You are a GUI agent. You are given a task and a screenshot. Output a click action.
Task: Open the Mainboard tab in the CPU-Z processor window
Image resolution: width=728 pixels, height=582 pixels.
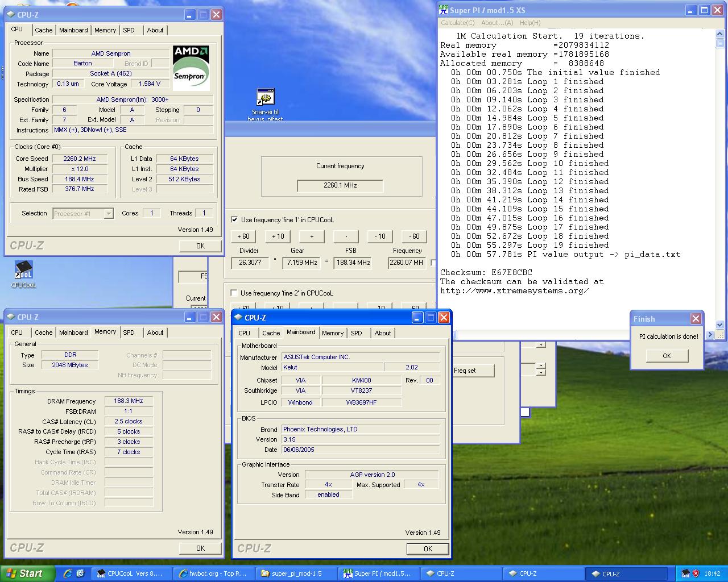73,30
